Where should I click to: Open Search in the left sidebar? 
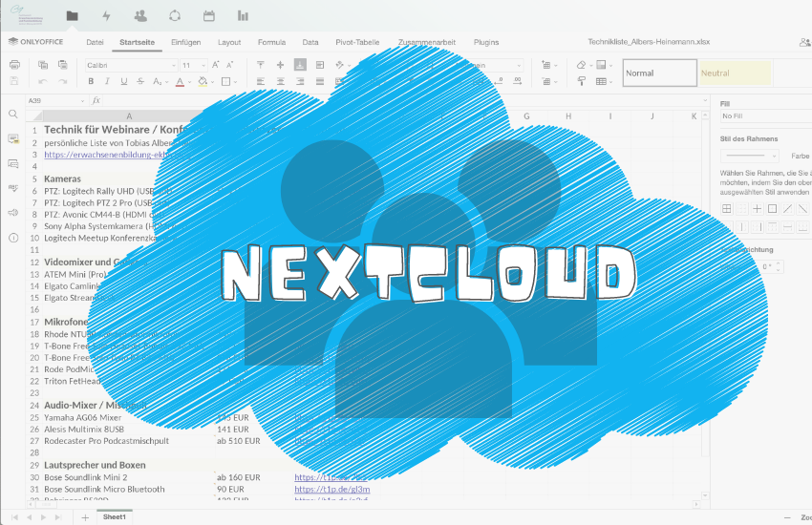13,115
